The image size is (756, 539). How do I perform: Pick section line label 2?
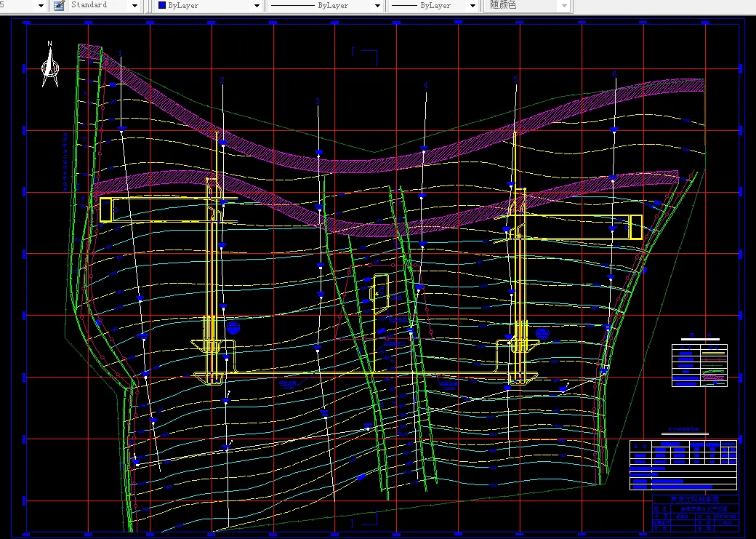click(222, 80)
